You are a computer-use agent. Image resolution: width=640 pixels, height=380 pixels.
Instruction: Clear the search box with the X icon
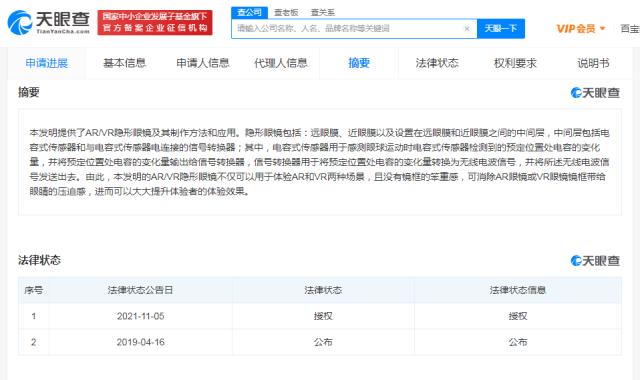[x=467, y=29]
